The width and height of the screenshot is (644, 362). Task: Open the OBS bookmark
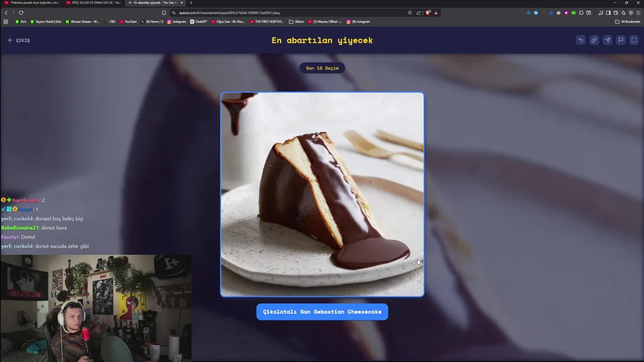tap(110, 22)
